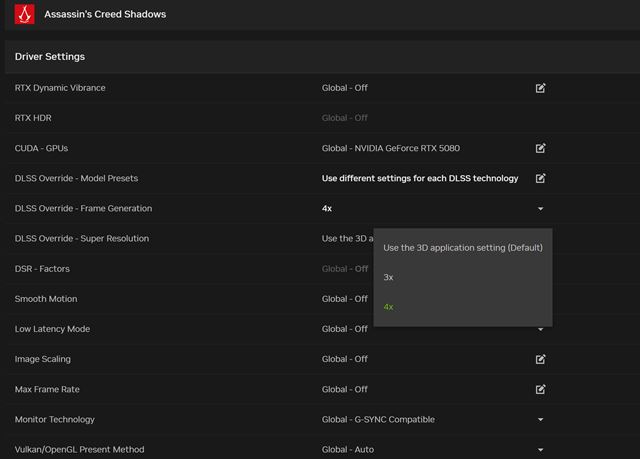Click the Assassin's Creed Shadows game logo
The width and height of the screenshot is (640, 459).
(24, 15)
